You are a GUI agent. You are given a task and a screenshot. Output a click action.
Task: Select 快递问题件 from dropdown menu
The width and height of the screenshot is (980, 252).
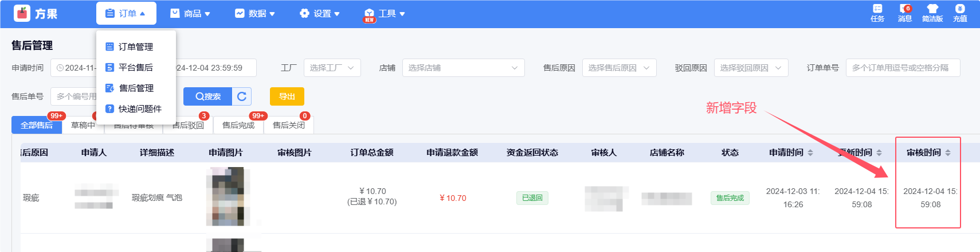pyautogui.click(x=136, y=108)
